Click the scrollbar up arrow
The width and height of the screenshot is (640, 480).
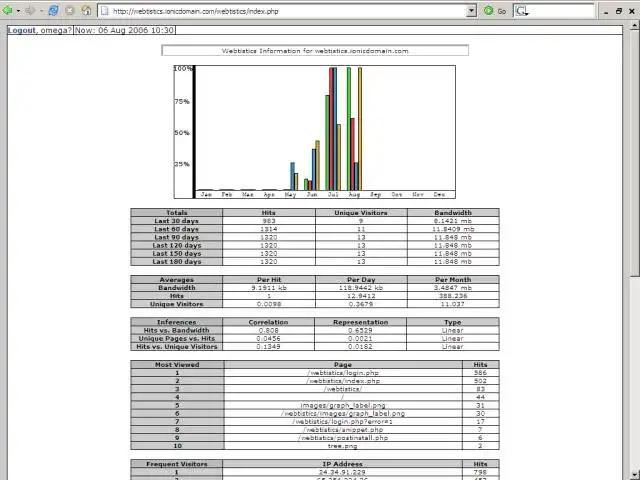point(634,26)
